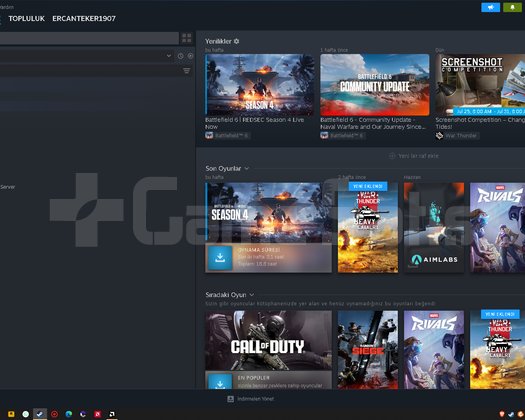Open Yenilikler settings gear

pos(236,41)
